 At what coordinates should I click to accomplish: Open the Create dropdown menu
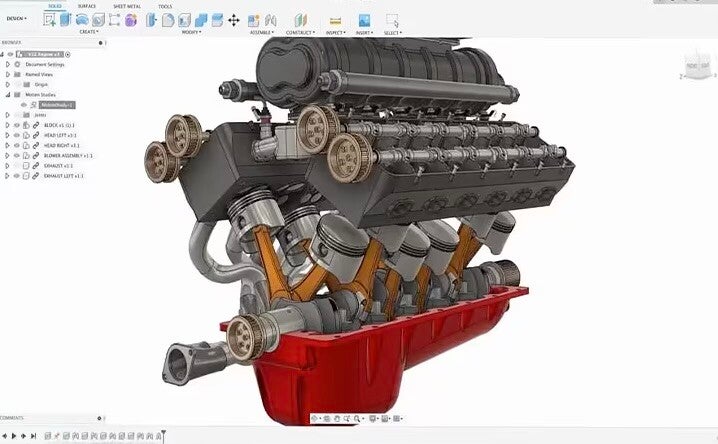[x=89, y=32]
